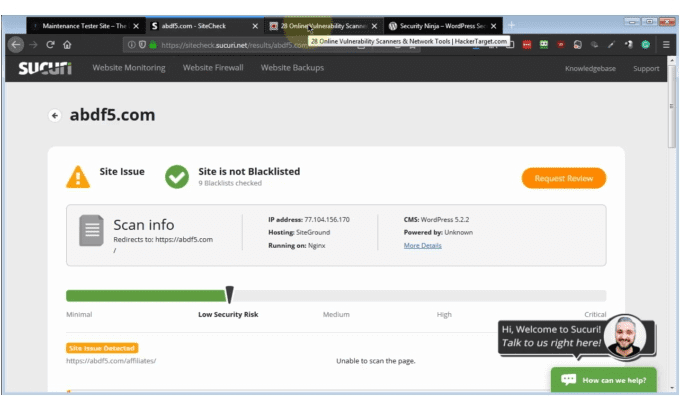Click the green square extension icon

click(x=544, y=45)
